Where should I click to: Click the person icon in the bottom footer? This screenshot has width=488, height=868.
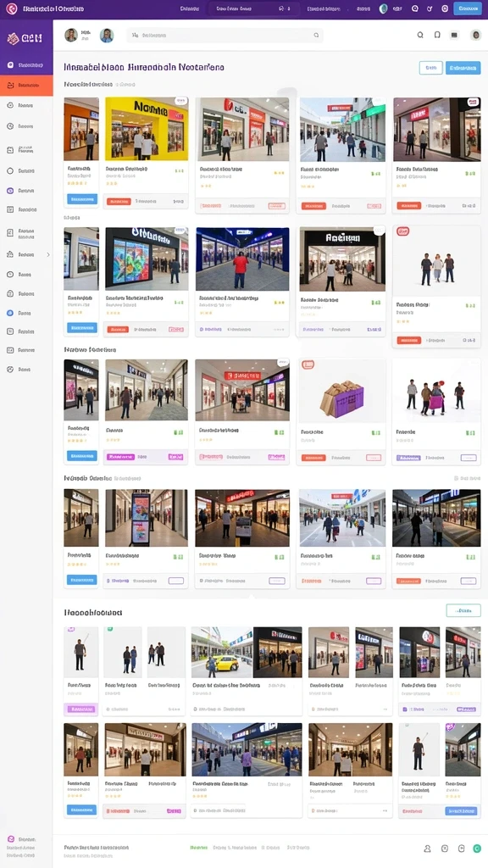427,848
